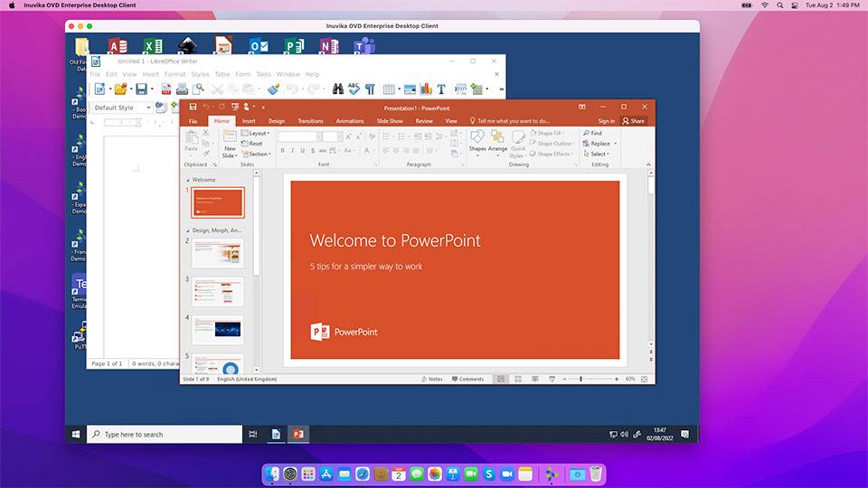The image size is (868, 488).
Task: Adjust the PowerPoint zoom slider handle
Action: click(580, 379)
